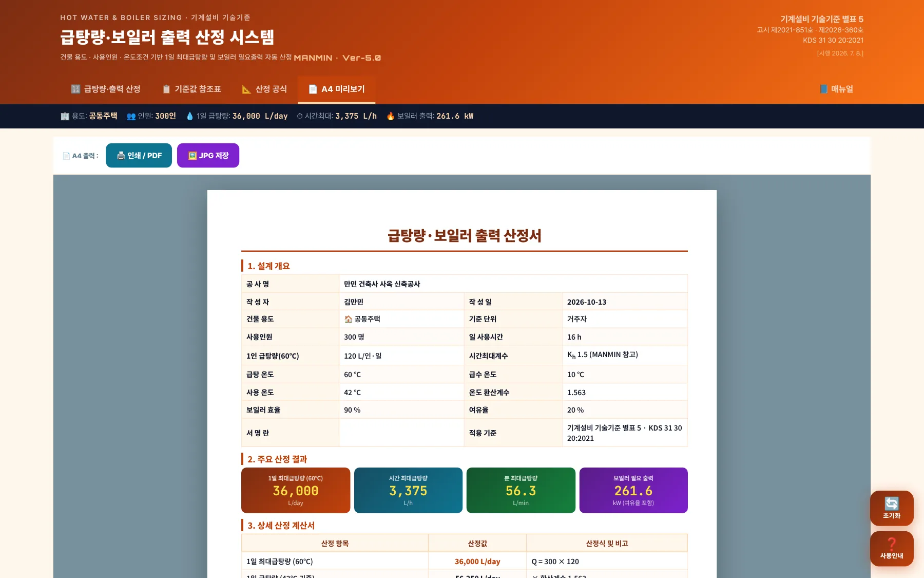Click the calculator icon on 급탕량·출력 산정 tab
Viewport: 924px width, 578px height.
[75, 89]
